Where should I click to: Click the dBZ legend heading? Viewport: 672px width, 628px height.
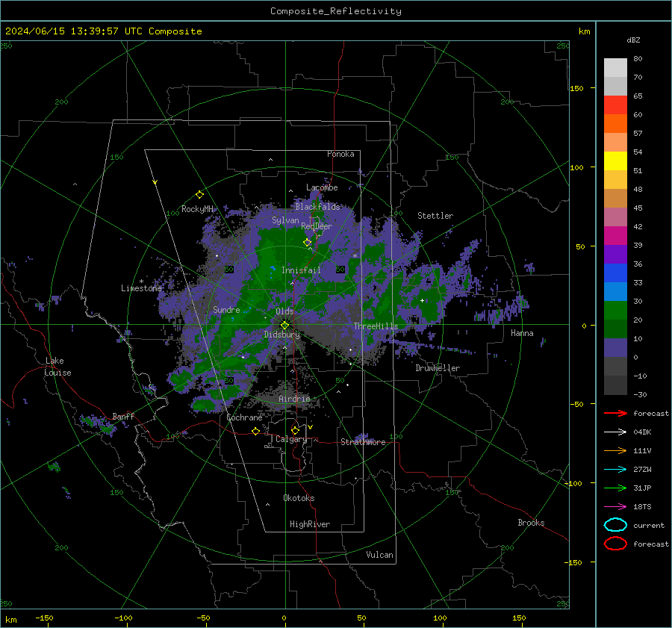coord(633,40)
